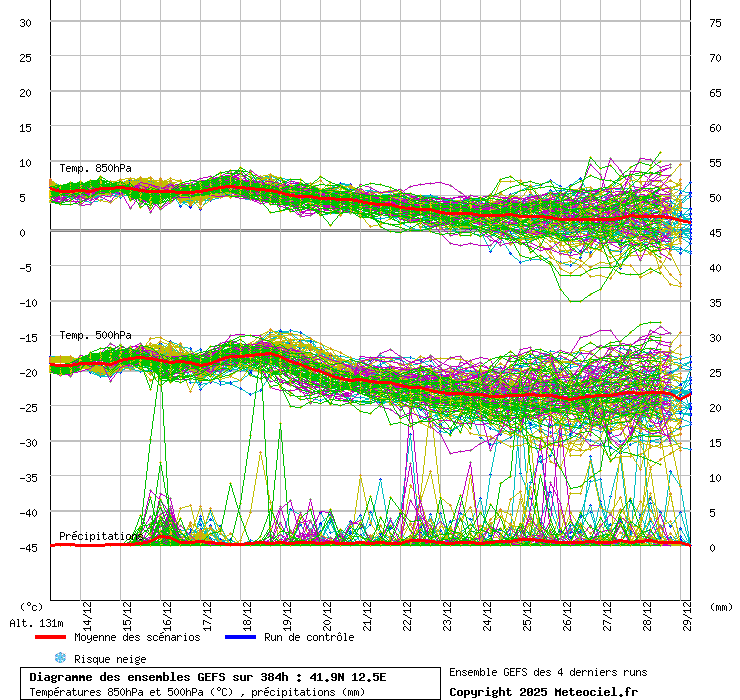
Task: Click the red Moyenne des scénarios legend line
Action: click(51, 637)
